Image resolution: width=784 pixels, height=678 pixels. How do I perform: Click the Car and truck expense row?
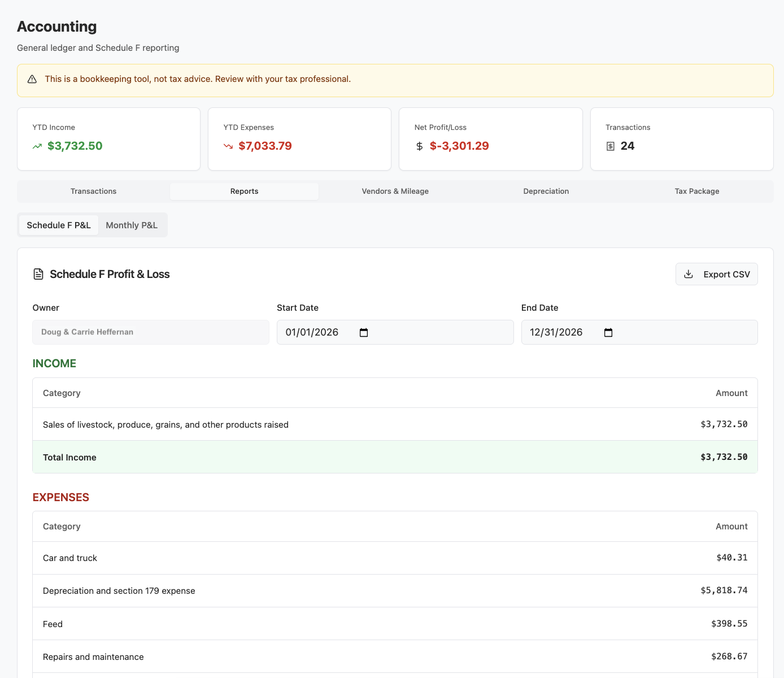coord(395,558)
